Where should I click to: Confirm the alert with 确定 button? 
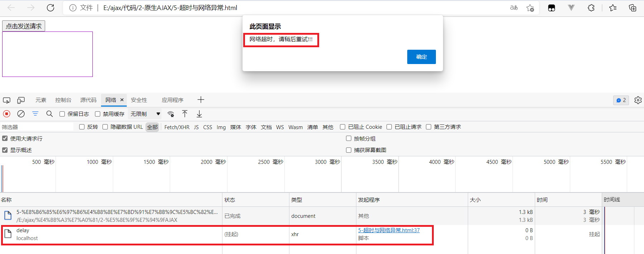point(422,57)
